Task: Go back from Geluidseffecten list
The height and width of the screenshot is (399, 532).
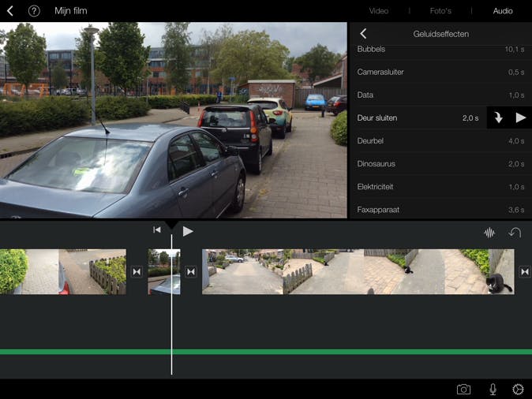Action: tap(363, 34)
